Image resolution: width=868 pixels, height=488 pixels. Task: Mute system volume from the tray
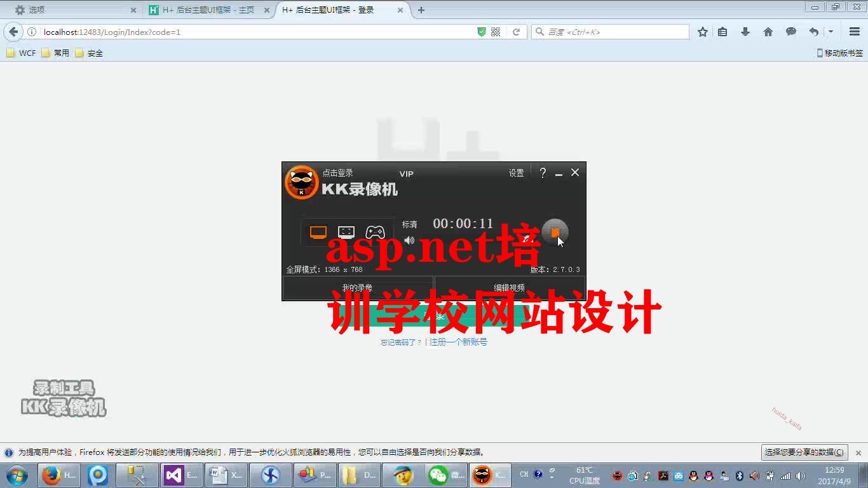point(799,475)
